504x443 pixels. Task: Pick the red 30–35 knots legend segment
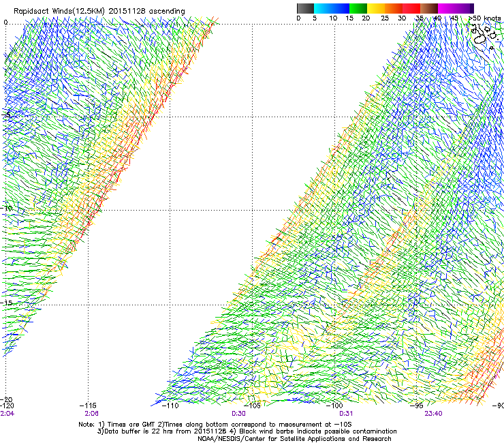tap(411, 8)
